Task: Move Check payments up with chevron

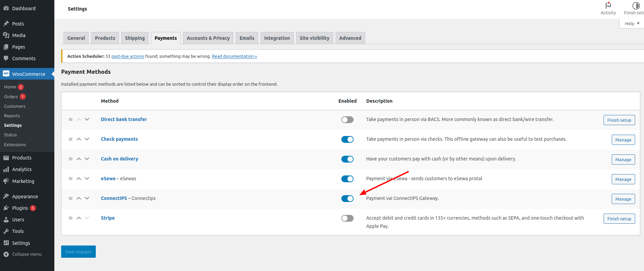Action: click(79, 139)
